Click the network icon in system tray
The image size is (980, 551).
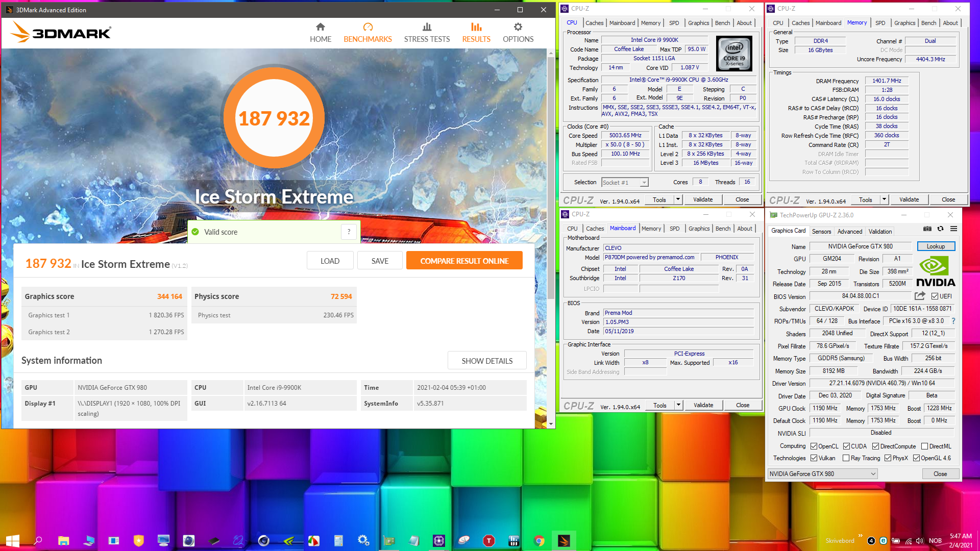click(x=909, y=541)
